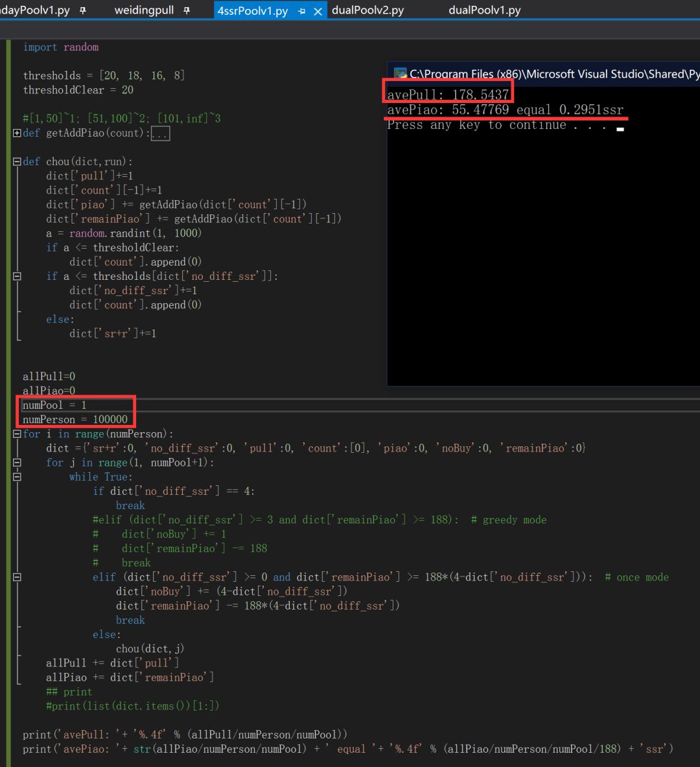Click the 'thresholdClear = 20' line
The height and width of the screenshot is (767, 700).
78,90
